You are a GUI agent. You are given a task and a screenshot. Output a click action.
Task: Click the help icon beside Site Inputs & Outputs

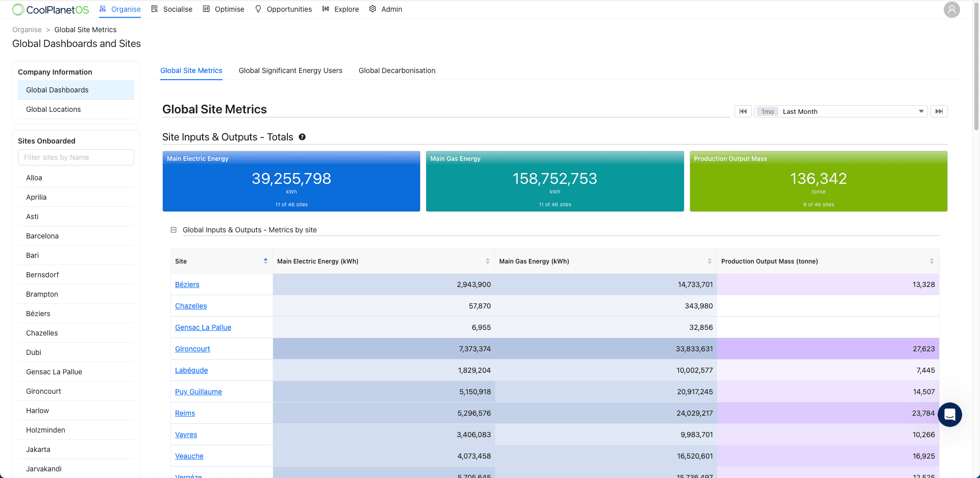(302, 137)
